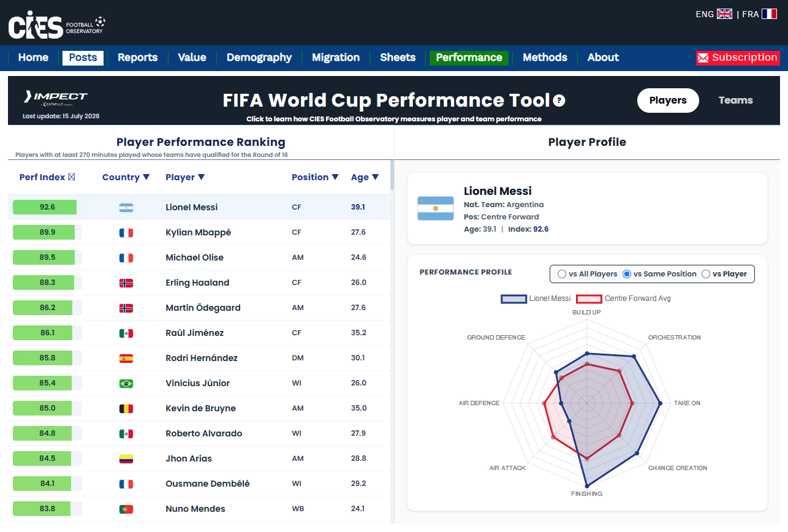Select Kylian Mbappé in the ranking

pyautogui.click(x=199, y=232)
